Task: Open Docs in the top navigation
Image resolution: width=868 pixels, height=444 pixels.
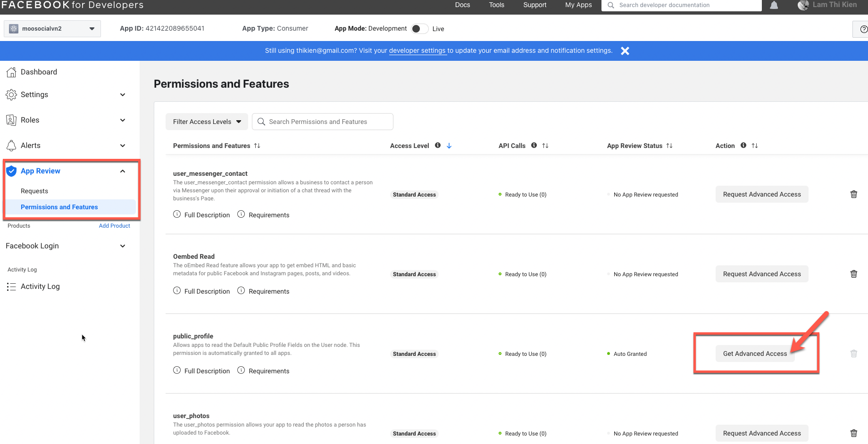Action: (462, 5)
